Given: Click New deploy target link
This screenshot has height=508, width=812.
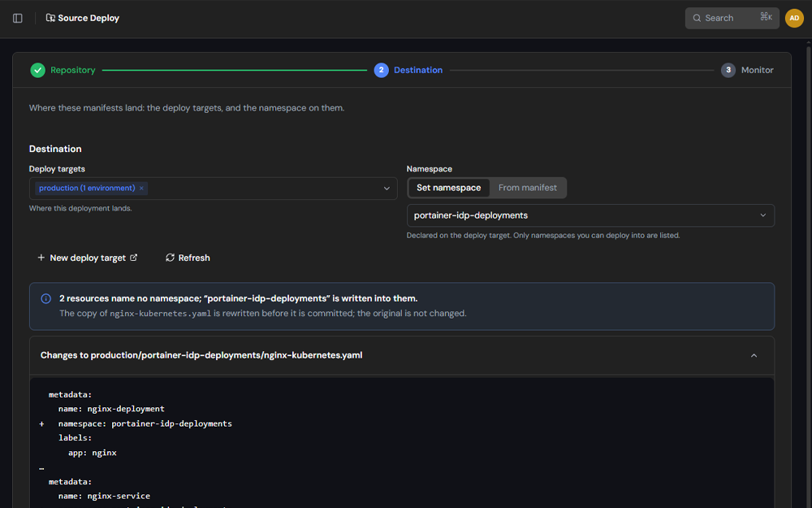Looking at the screenshot, I should tap(88, 258).
